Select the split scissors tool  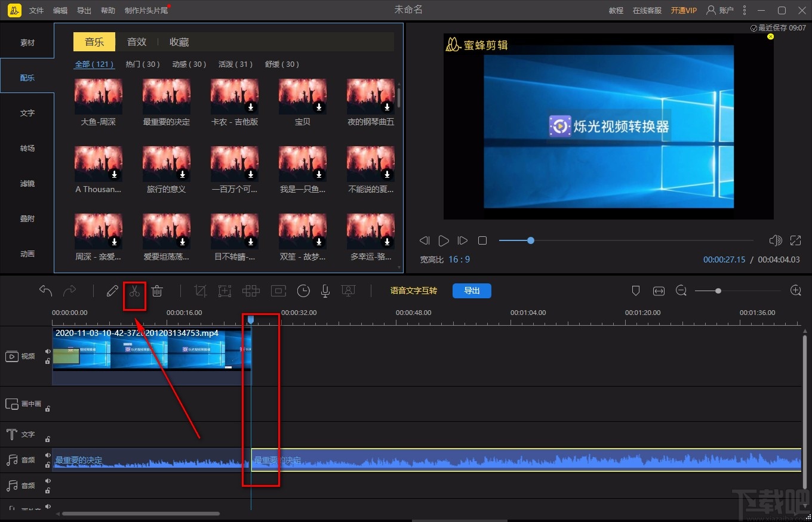tap(134, 291)
